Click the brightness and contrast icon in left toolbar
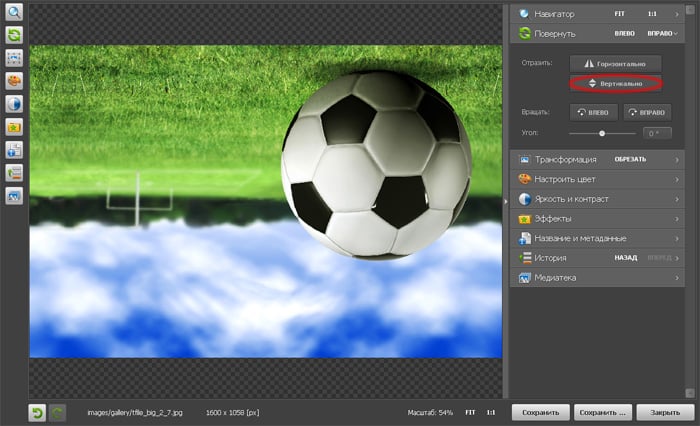700x426 pixels. [15, 104]
